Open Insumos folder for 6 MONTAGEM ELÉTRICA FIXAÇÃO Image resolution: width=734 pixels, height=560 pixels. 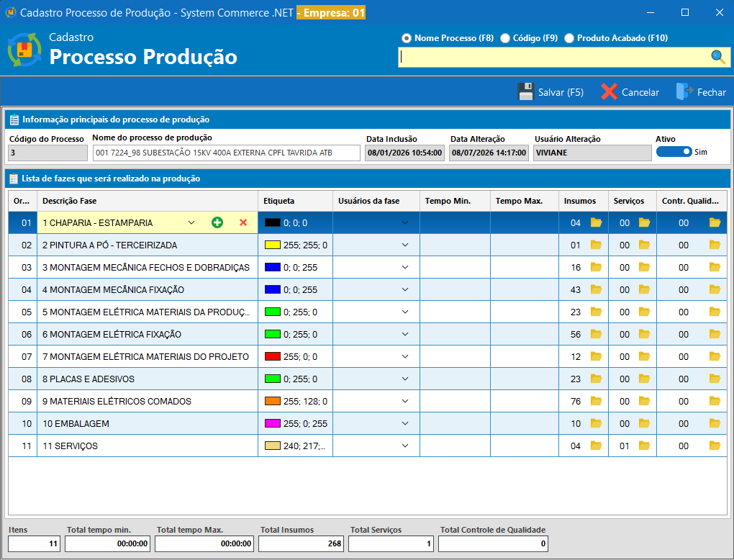596,334
